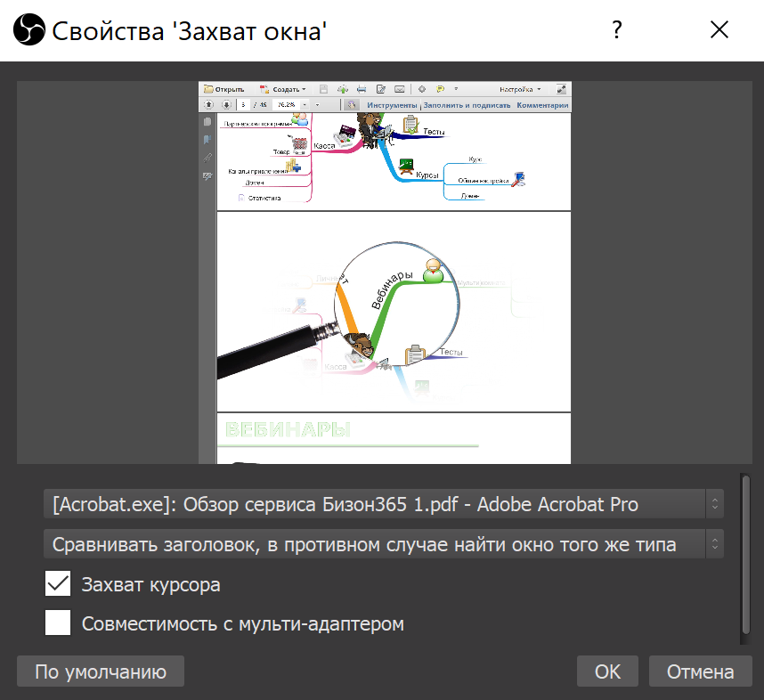Open the Настройка dropdown in Acrobat preview

click(520, 89)
